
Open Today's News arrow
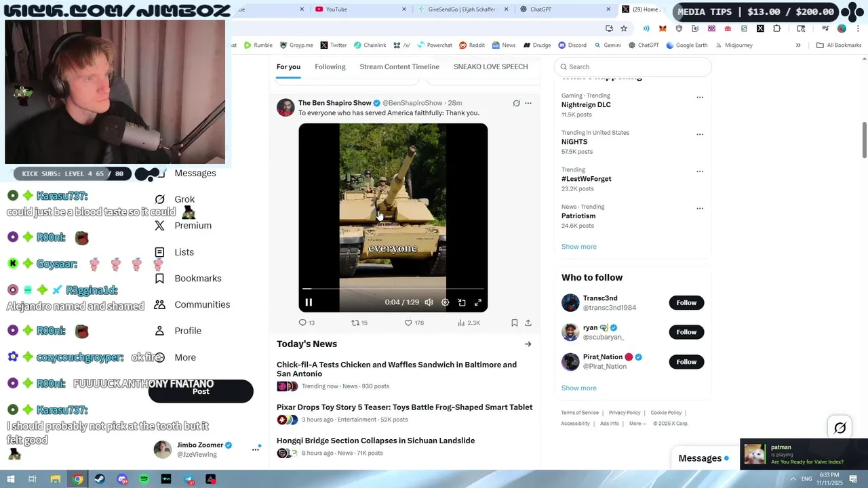click(x=528, y=344)
